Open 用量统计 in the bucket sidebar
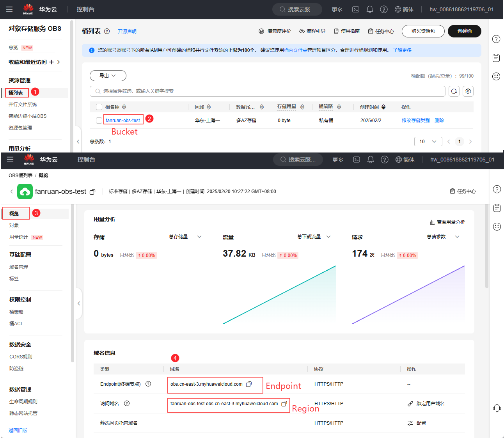 pyautogui.click(x=19, y=237)
